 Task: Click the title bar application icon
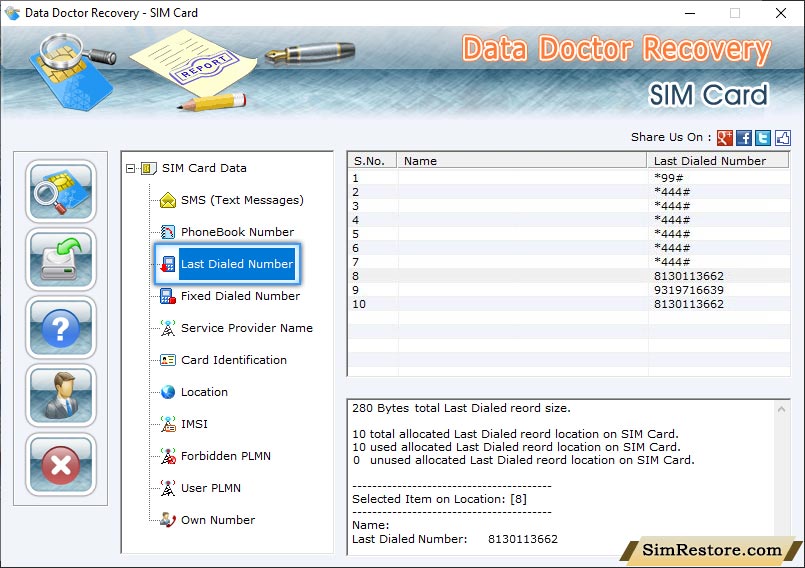(12, 13)
